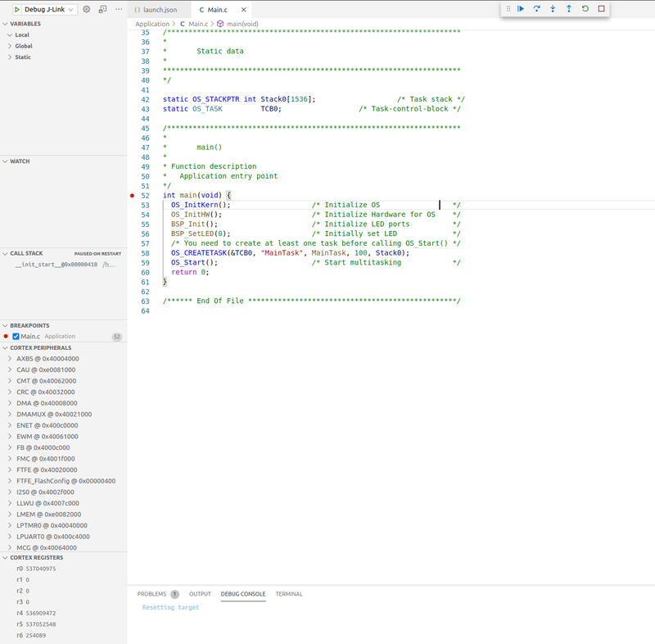Click the Step Out icon
This screenshot has height=644, width=655.
tap(570, 8)
